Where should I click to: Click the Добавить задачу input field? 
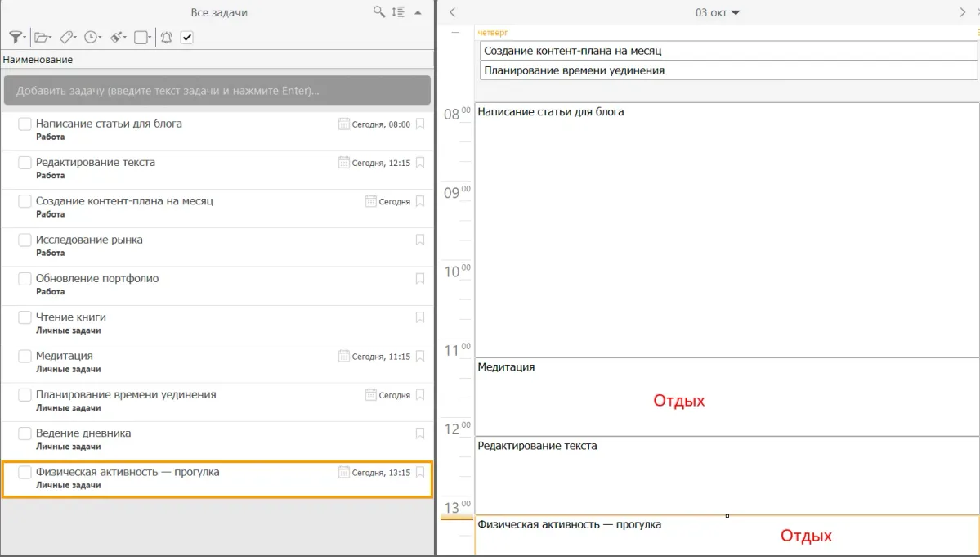tap(217, 91)
